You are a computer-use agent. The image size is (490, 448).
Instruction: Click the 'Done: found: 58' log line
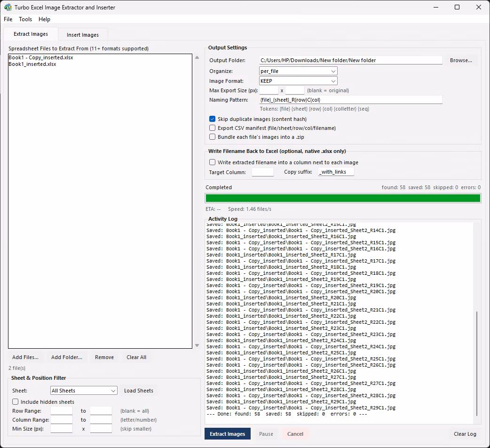pos(286,414)
